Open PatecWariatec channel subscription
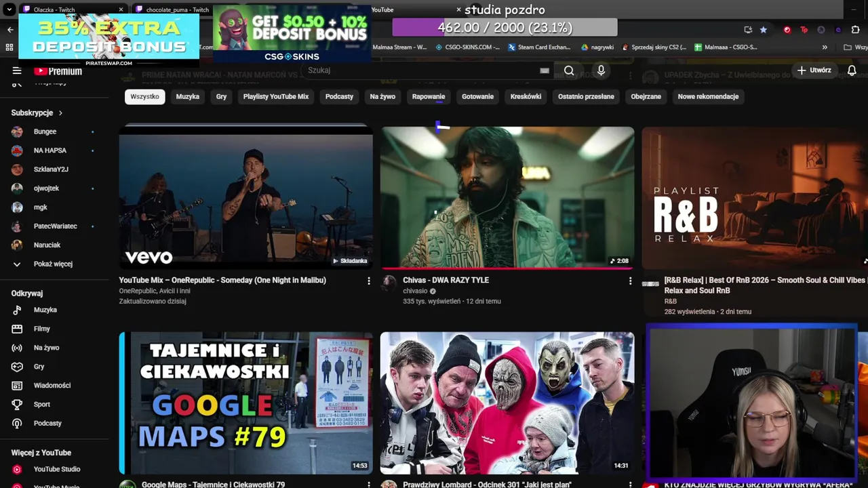Viewport: 868px width, 488px height. coord(56,226)
